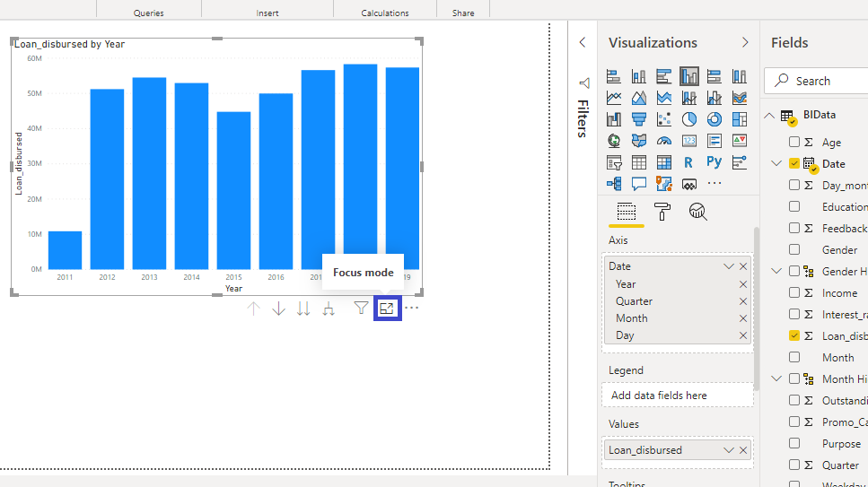Open more options for the chart
Image resolution: width=868 pixels, height=487 pixels.
click(412, 309)
